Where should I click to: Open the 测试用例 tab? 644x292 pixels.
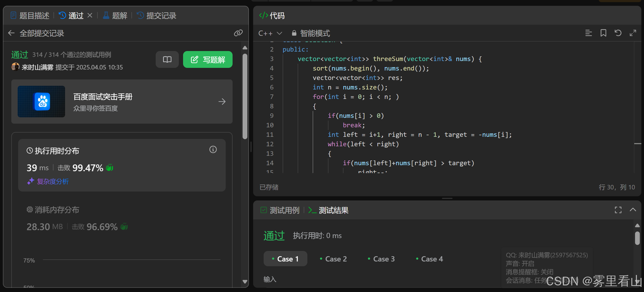point(280,210)
